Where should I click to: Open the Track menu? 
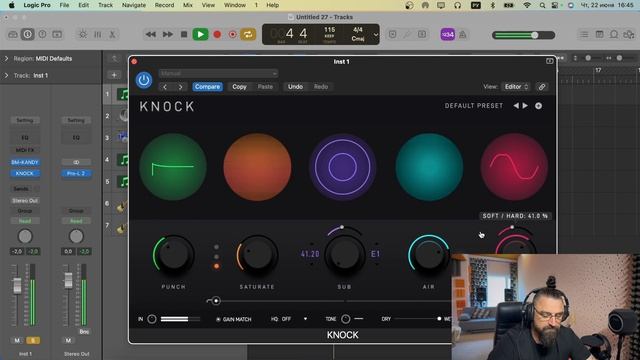pyautogui.click(x=105, y=5)
